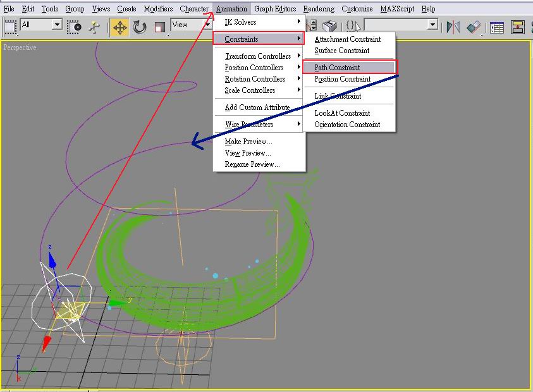Open the View reference coordinate dropdown
This screenshot has height=392, width=533.
(207, 25)
